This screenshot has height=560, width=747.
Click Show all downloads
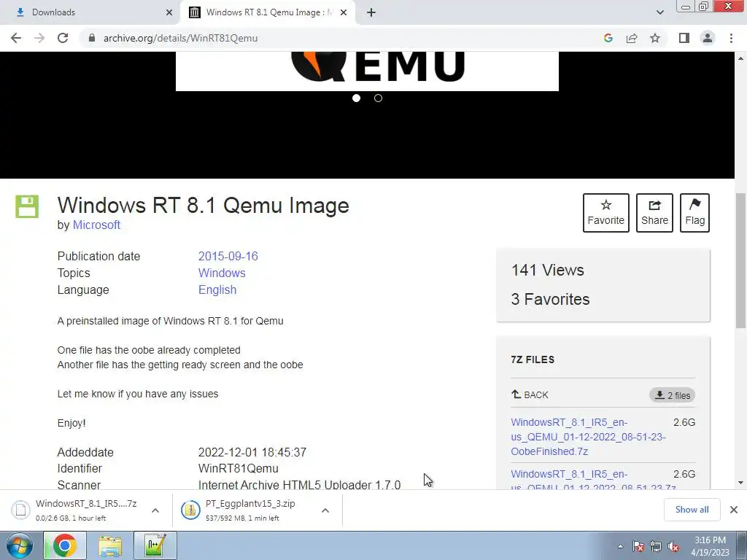click(692, 510)
